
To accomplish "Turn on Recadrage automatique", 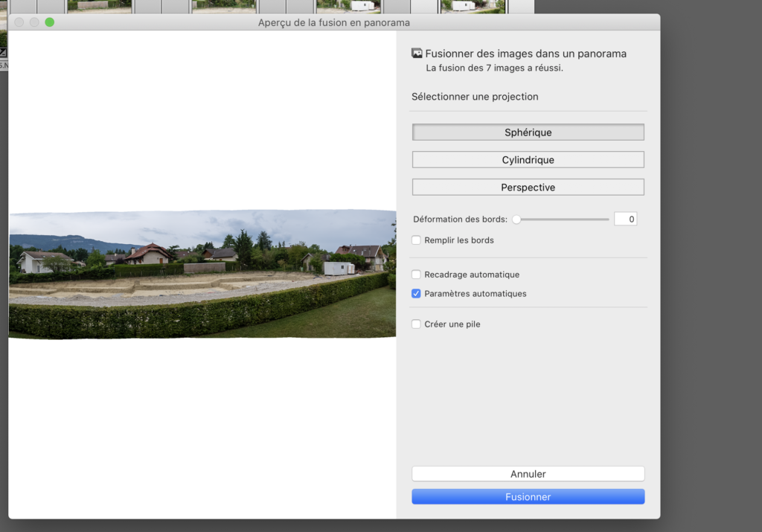I will [x=417, y=275].
